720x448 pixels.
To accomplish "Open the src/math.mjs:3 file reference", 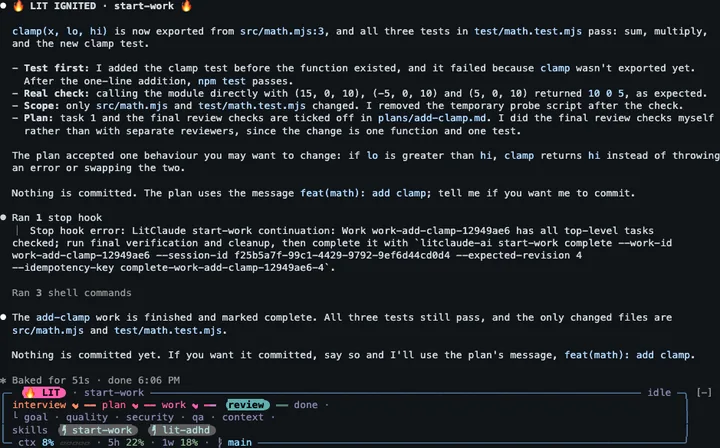I will (x=282, y=31).
